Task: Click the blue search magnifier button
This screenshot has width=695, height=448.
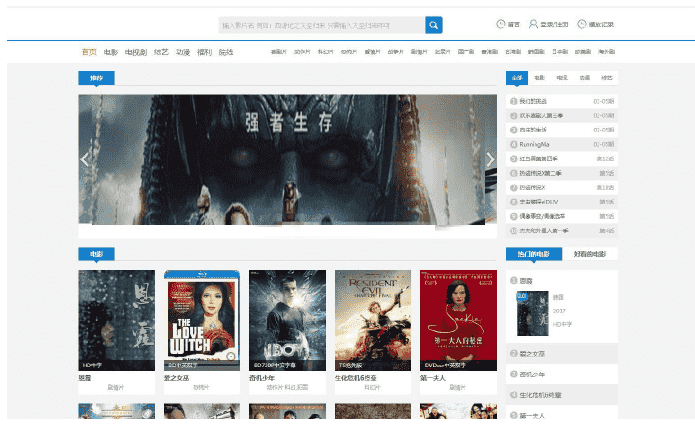Action: click(433, 25)
